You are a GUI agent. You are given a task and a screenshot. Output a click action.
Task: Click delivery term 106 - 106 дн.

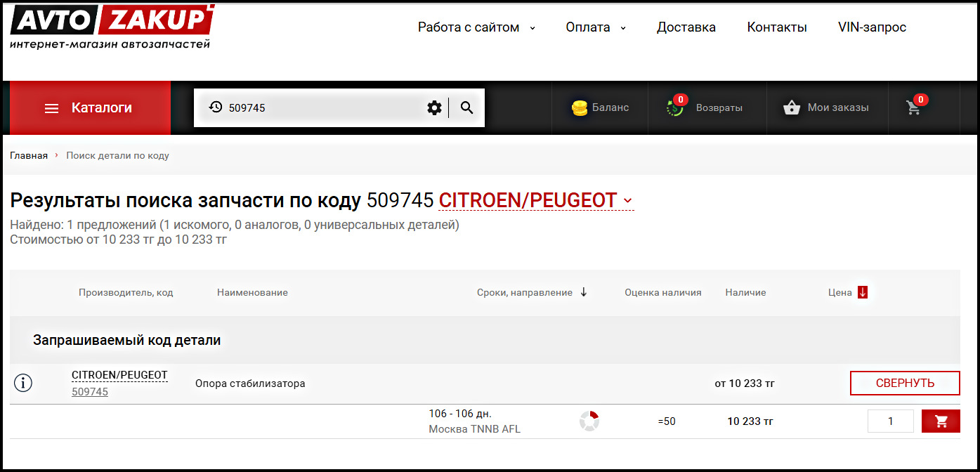pyautogui.click(x=460, y=414)
